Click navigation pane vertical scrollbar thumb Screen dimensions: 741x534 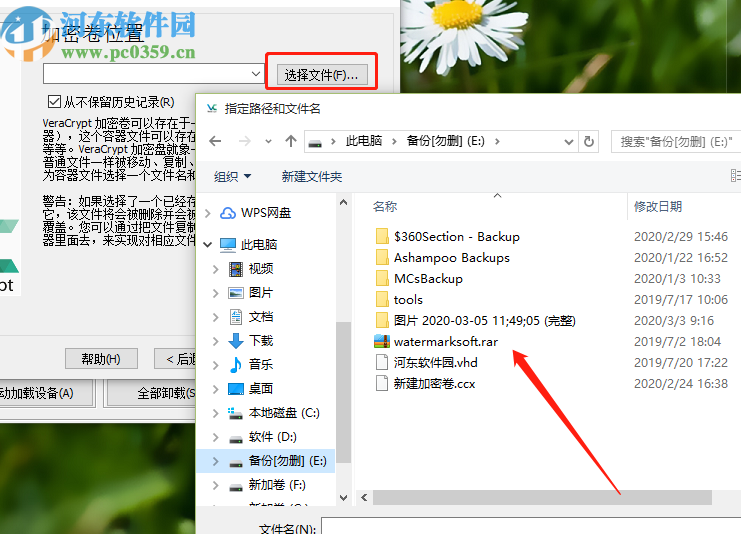click(x=344, y=392)
